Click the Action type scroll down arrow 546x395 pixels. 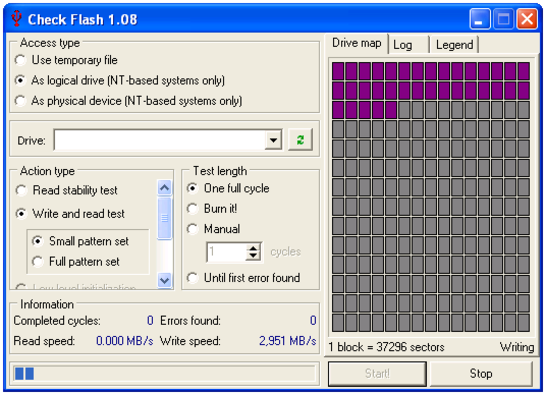[x=164, y=280]
